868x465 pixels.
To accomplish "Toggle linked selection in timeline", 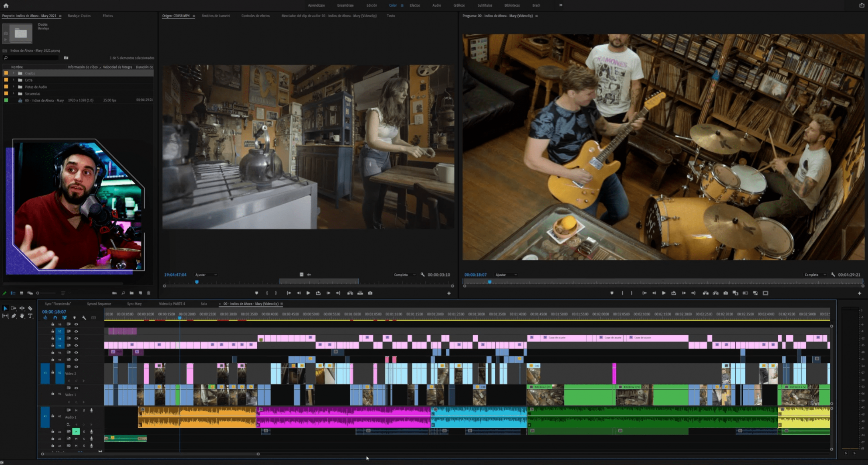I will tap(65, 317).
